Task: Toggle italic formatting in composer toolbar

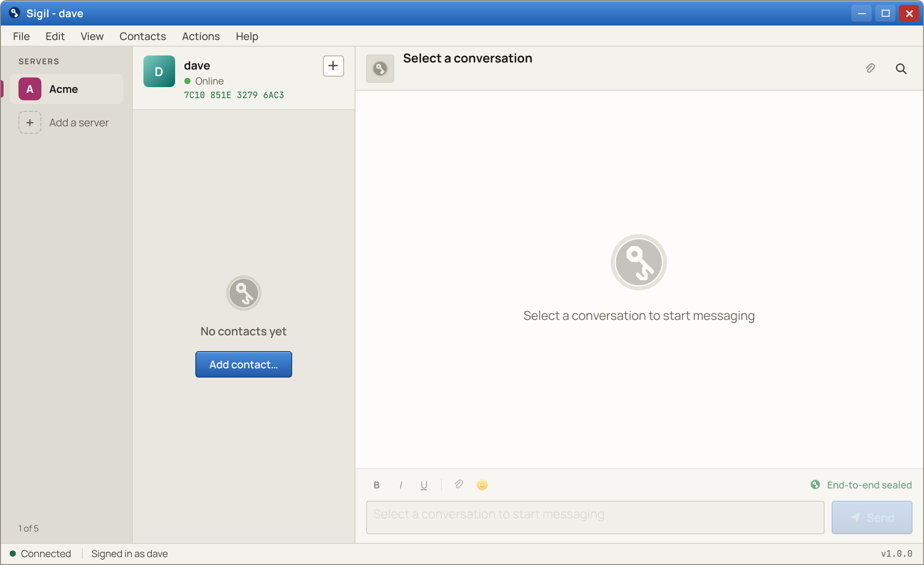Action: (x=400, y=485)
